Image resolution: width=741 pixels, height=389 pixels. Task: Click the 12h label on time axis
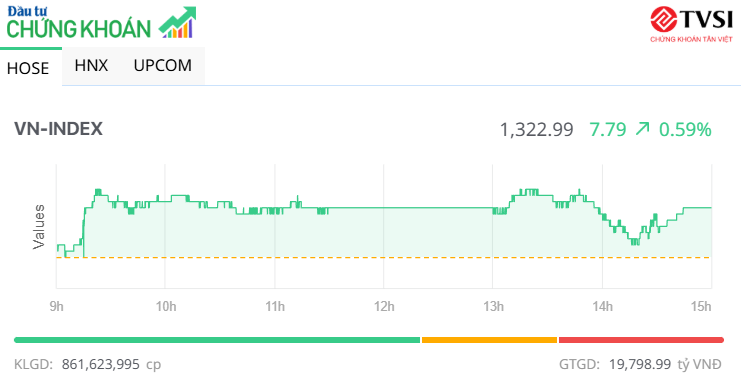point(384,307)
